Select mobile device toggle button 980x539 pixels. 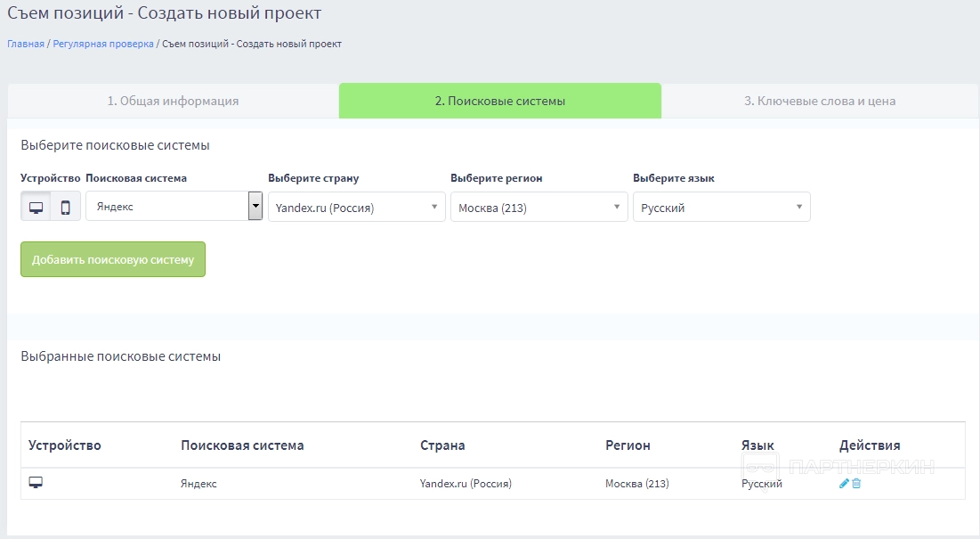click(66, 207)
